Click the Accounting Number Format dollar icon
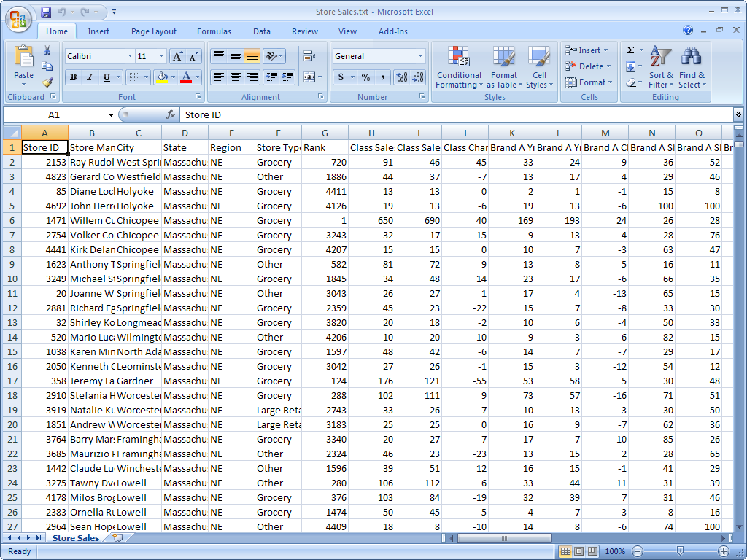 [x=341, y=77]
